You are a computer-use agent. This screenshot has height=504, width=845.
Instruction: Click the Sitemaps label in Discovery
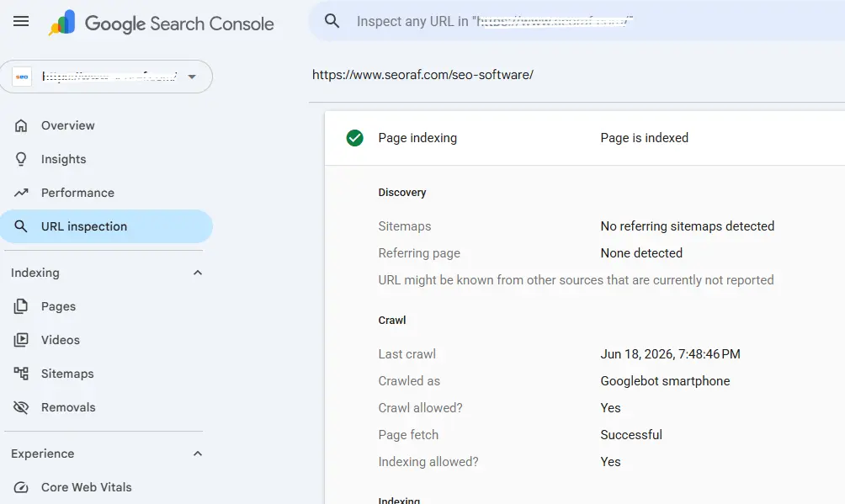pyautogui.click(x=405, y=226)
